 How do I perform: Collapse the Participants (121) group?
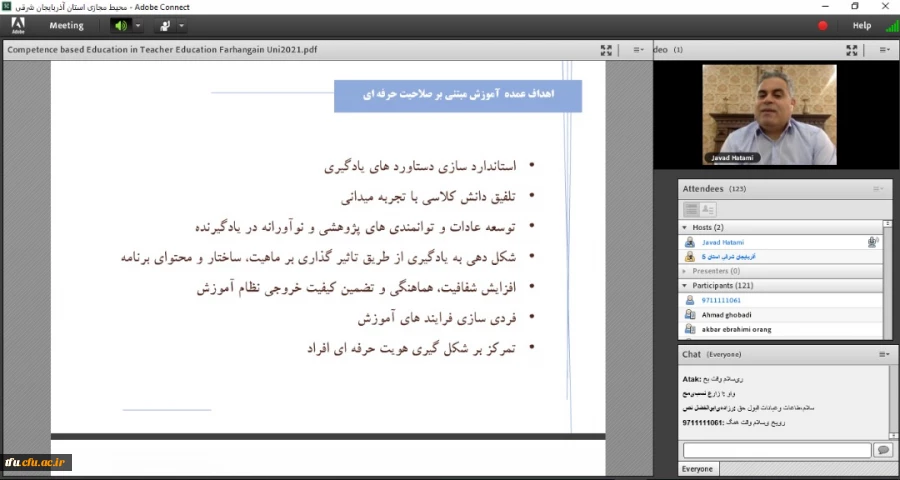(x=684, y=285)
